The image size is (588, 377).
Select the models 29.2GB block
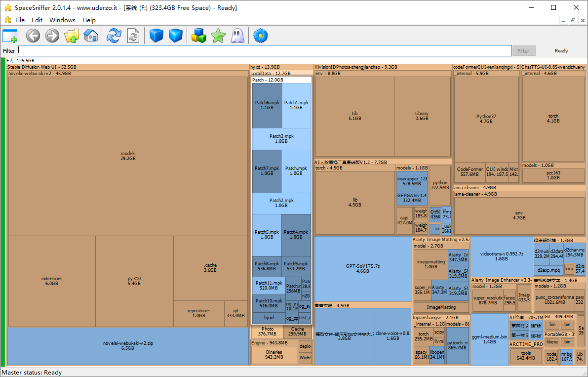[x=128, y=156]
